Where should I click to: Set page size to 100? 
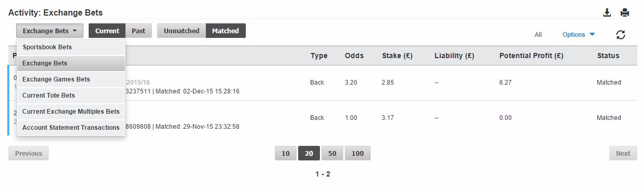pyautogui.click(x=358, y=153)
